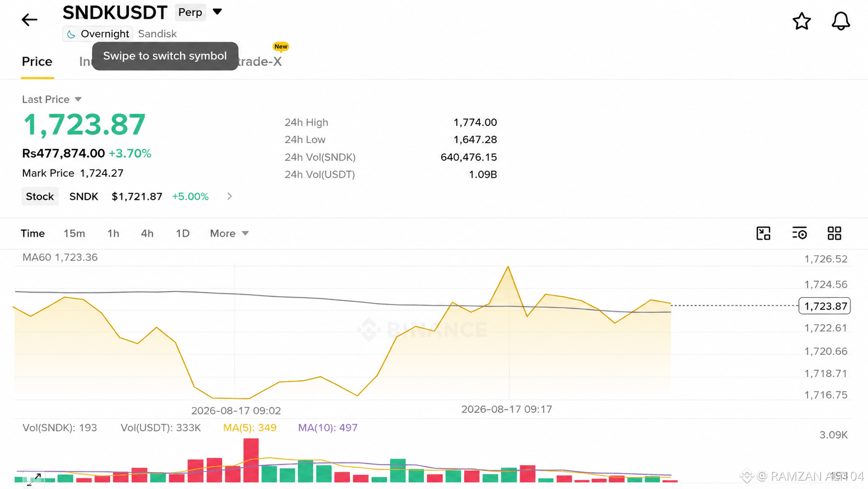Expand chart with bottom-left diagonal arrow
Viewport: 868px width, 489px height.
(34, 479)
